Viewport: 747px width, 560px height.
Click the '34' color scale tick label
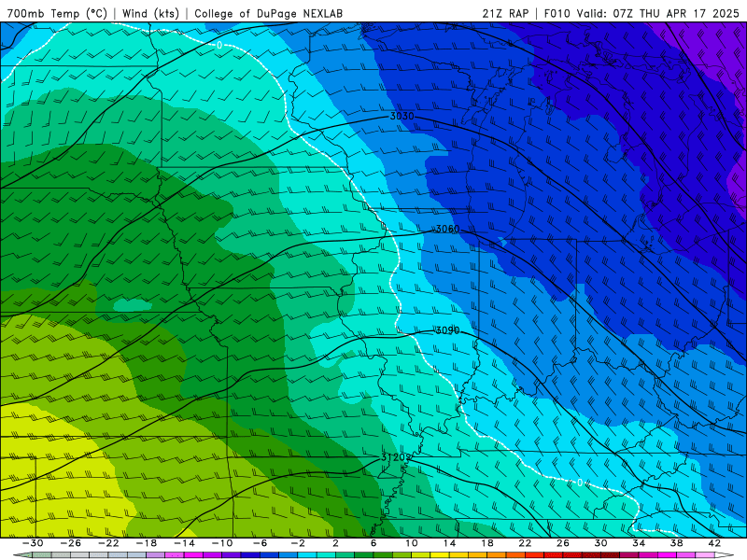click(639, 543)
